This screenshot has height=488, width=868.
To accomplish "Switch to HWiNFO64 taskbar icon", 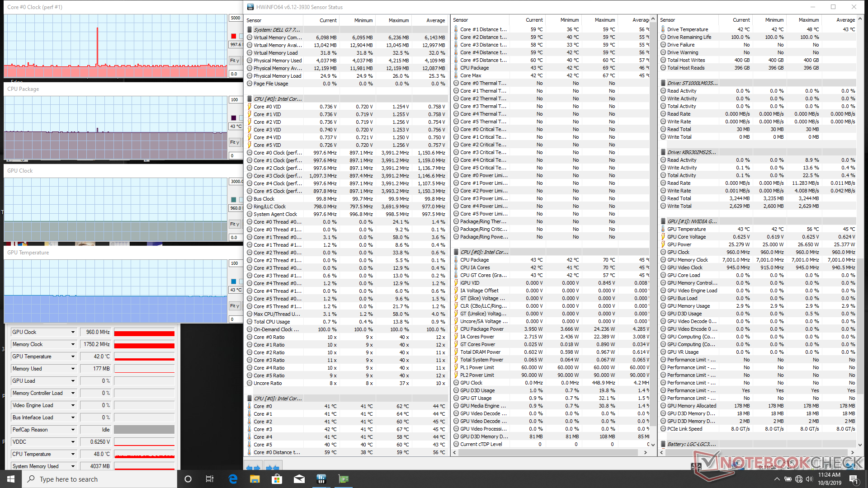I will pos(321,479).
